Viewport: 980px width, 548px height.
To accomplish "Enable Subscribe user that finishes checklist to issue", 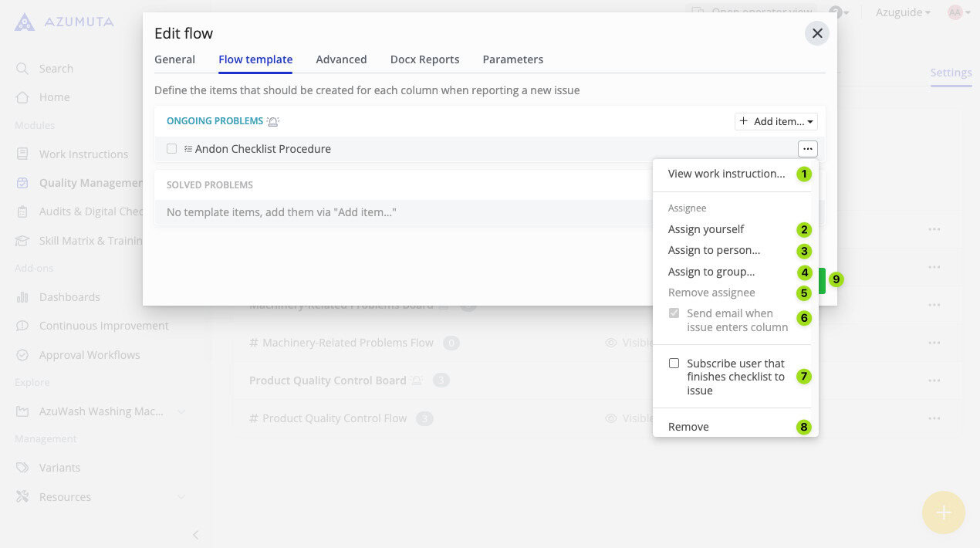I will tap(674, 363).
